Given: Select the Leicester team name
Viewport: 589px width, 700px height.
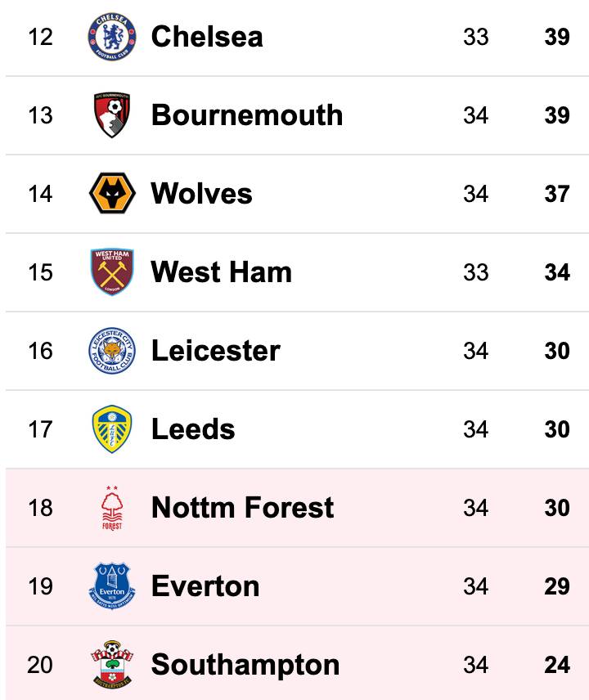Looking at the screenshot, I should coord(216,351).
